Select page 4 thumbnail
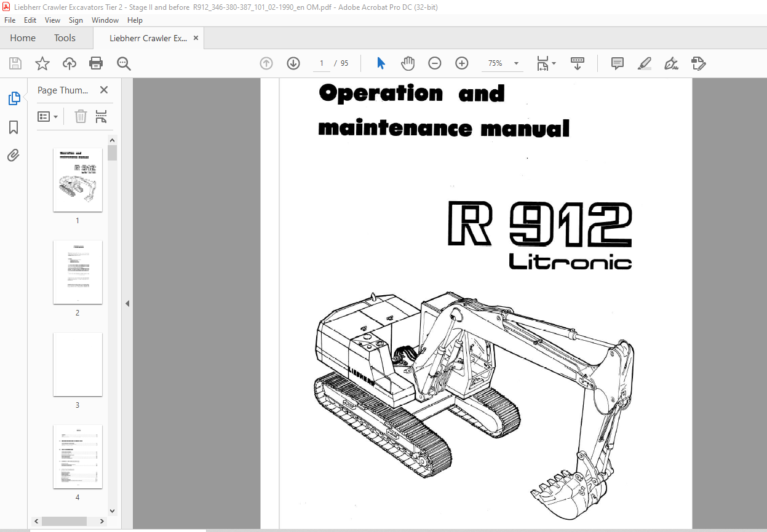767x532 pixels. [x=77, y=456]
